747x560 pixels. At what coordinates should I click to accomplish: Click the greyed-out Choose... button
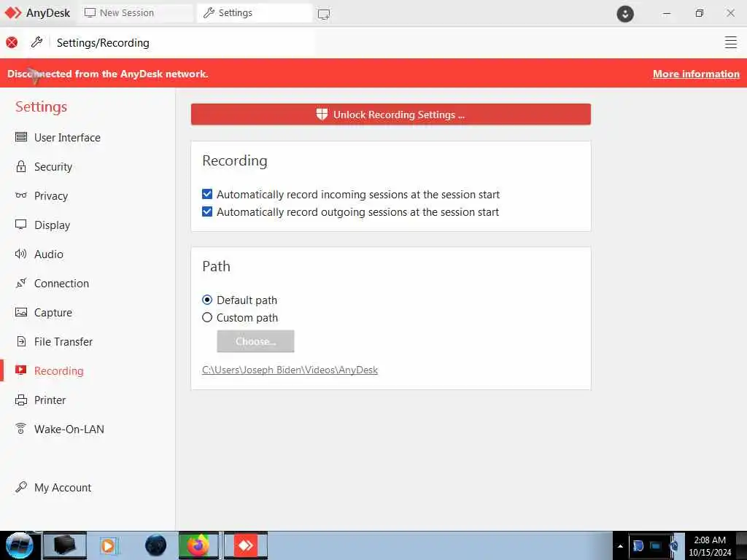(x=255, y=341)
